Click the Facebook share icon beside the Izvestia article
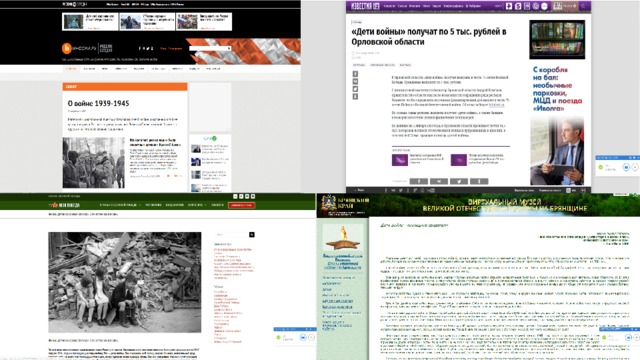The width and height of the screenshot is (640, 360). tap(355, 74)
